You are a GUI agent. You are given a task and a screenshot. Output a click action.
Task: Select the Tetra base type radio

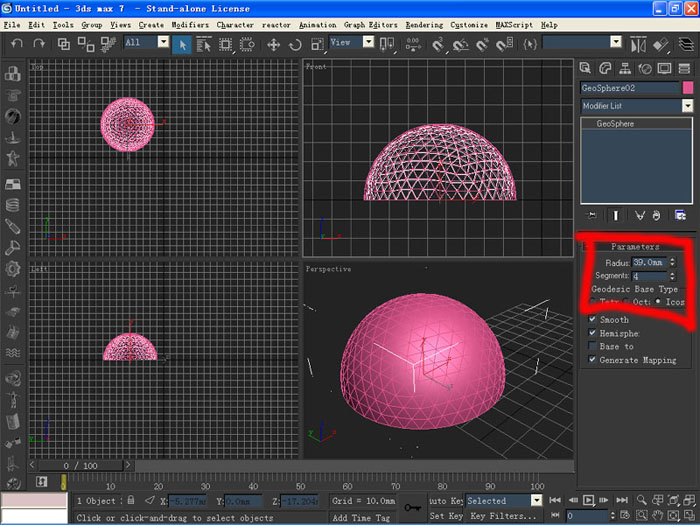click(594, 302)
